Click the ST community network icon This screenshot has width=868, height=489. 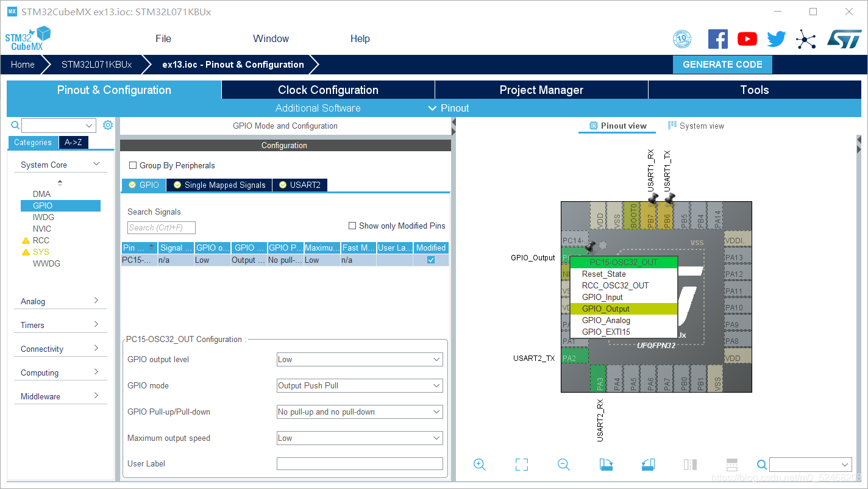coord(806,40)
